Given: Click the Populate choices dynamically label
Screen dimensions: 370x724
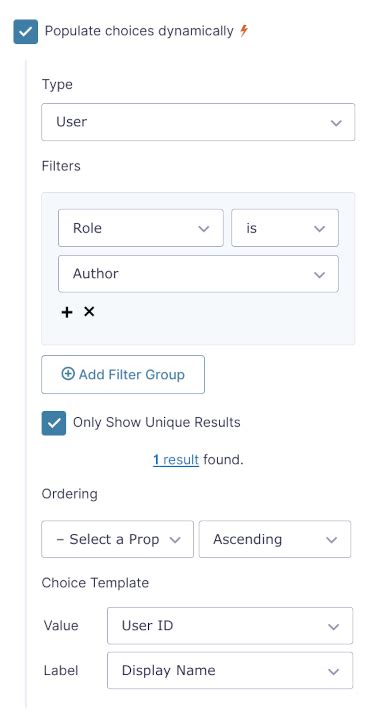Looking at the screenshot, I should 139,31.
